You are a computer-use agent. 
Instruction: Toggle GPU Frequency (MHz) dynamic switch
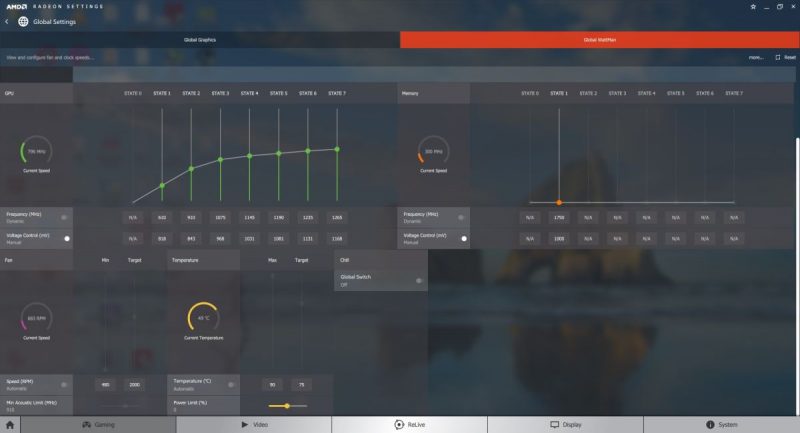click(64, 217)
